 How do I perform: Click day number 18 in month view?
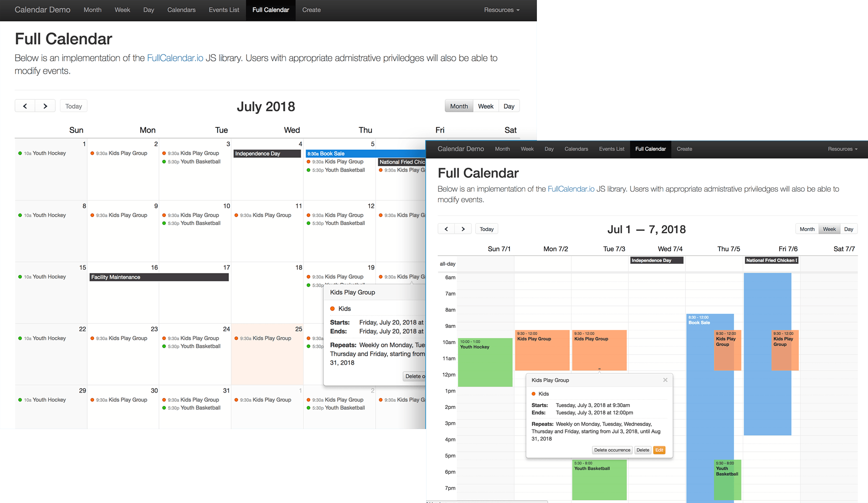pos(299,267)
